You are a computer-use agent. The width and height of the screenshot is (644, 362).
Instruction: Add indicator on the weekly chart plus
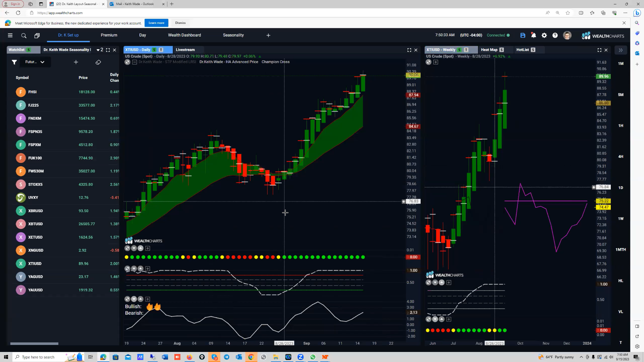(436, 62)
